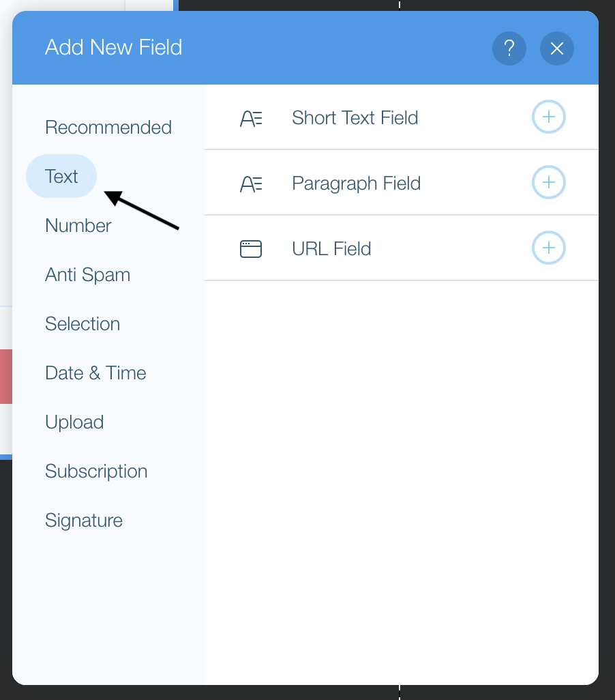Open the Subscription category
Viewport: 615px width, 700px height.
(96, 471)
